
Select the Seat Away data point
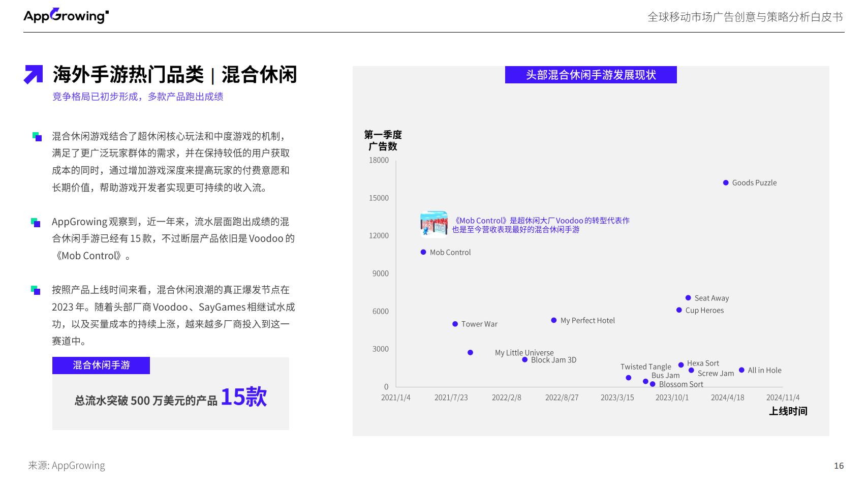tap(688, 298)
